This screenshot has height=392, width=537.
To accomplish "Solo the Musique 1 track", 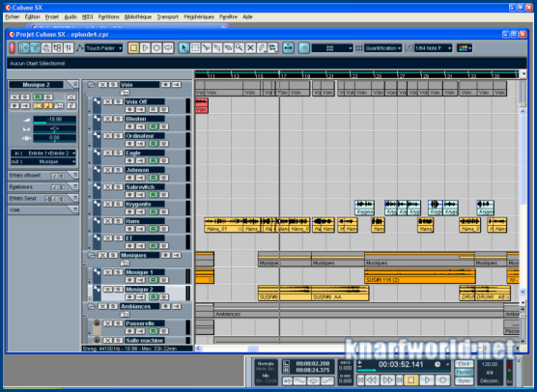I will coord(118,272).
